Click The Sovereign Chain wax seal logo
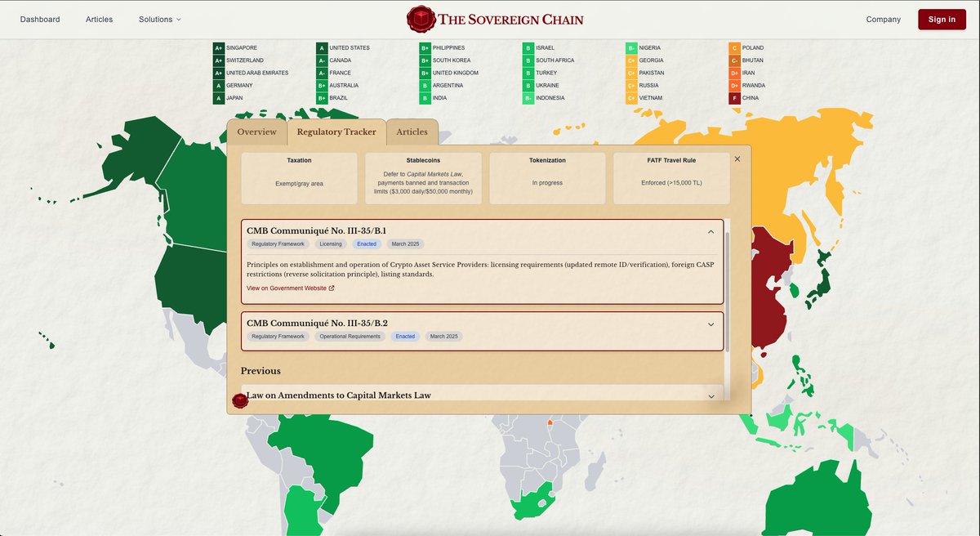980x536 pixels. [x=420, y=19]
